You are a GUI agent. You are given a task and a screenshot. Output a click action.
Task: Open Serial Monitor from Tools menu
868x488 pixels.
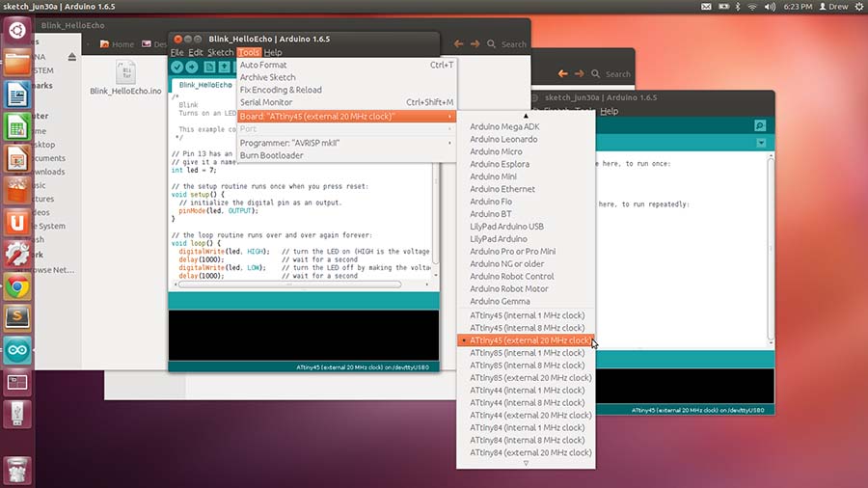[346, 102]
